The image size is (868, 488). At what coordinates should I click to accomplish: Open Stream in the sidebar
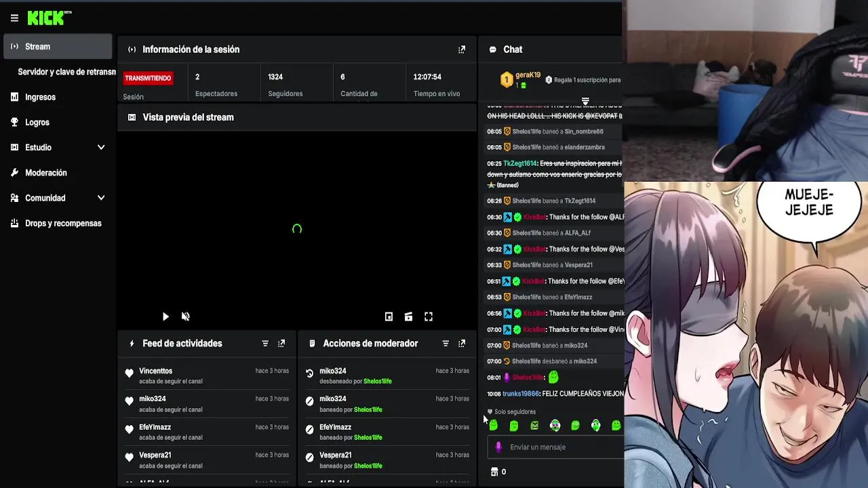pos(58,47)
